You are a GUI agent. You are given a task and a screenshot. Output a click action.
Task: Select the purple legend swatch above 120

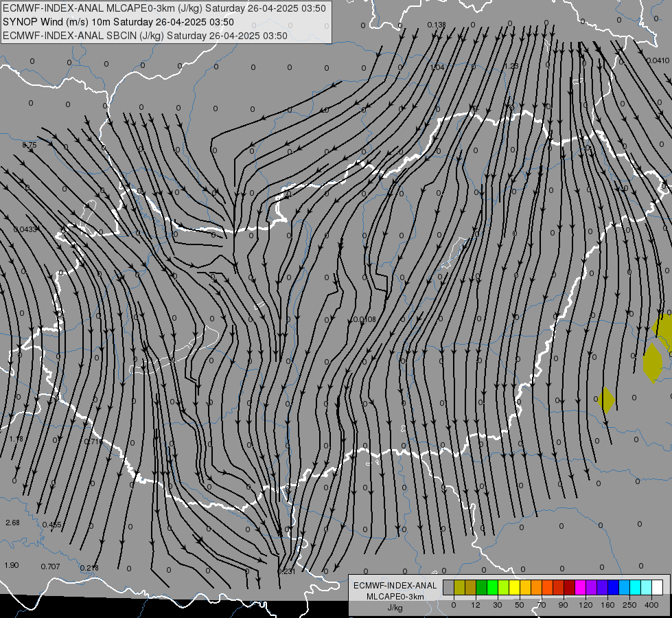tap(592, 587)
